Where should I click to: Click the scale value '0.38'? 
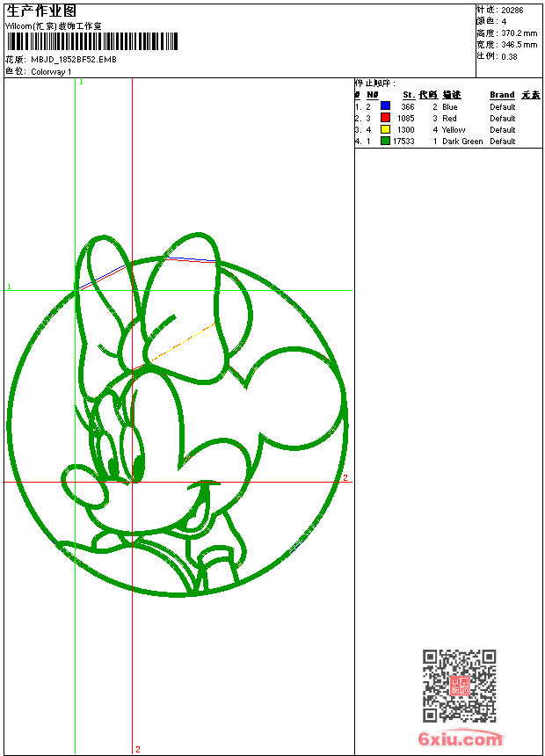[x=509, y=57]
